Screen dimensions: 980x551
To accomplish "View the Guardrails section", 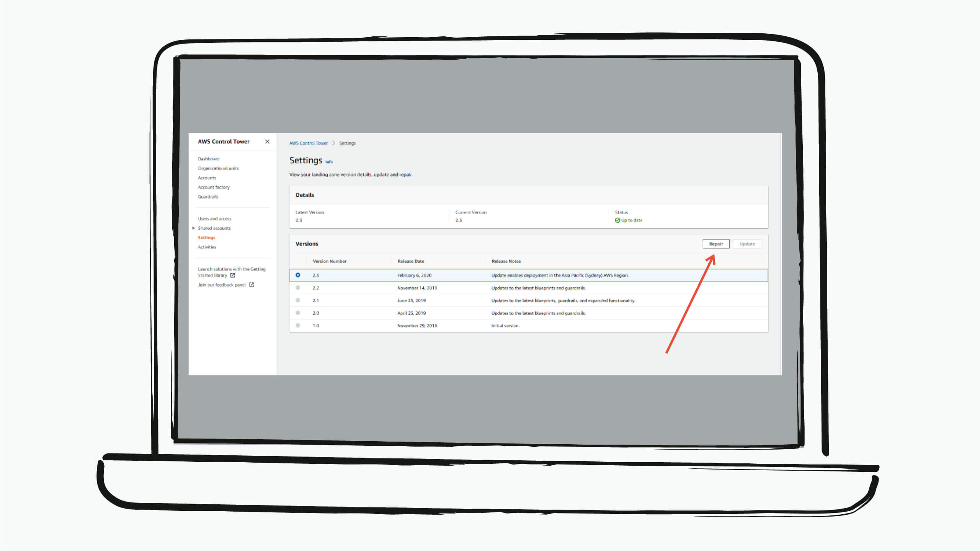I will point(208,197).
